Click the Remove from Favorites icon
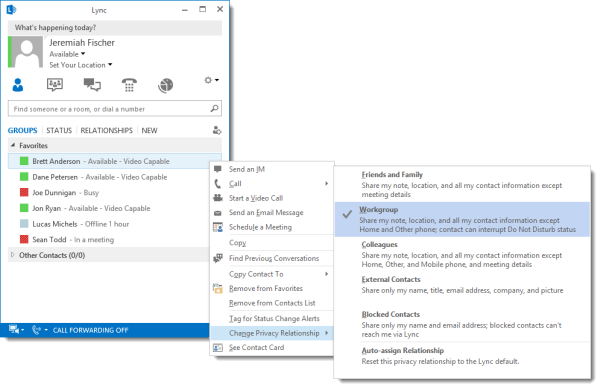Image resolution: width=600 pixels, height=388 pixels. [x=218, y=289]
